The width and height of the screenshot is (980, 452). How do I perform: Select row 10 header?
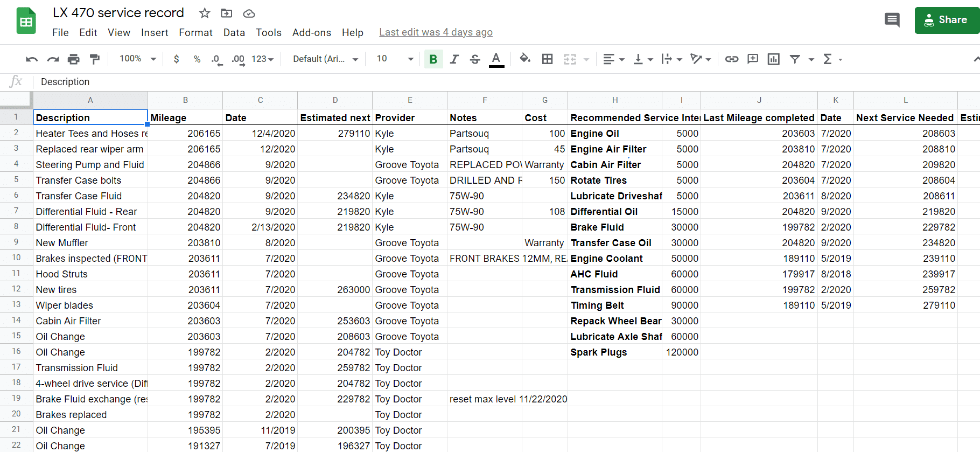point(16,258)
